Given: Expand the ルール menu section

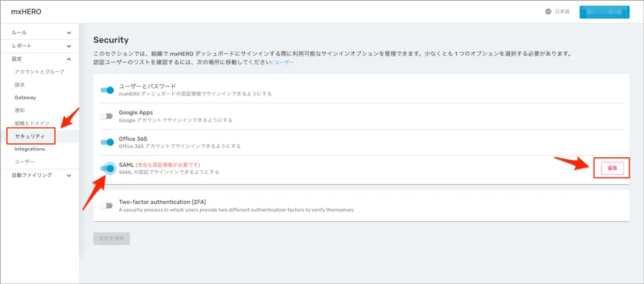Looking at the screenshot, I should pos(40,32).
